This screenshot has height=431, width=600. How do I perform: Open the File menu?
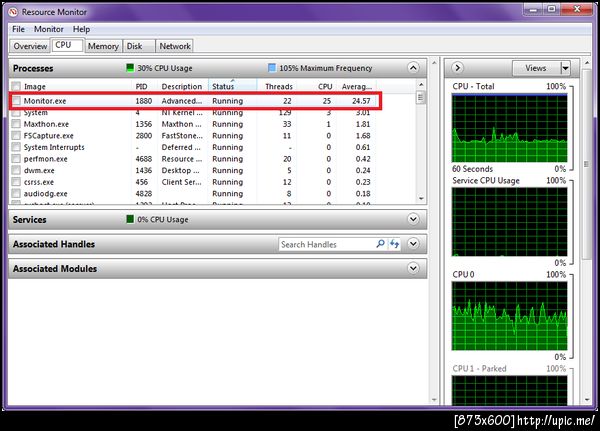click(18, 29)
